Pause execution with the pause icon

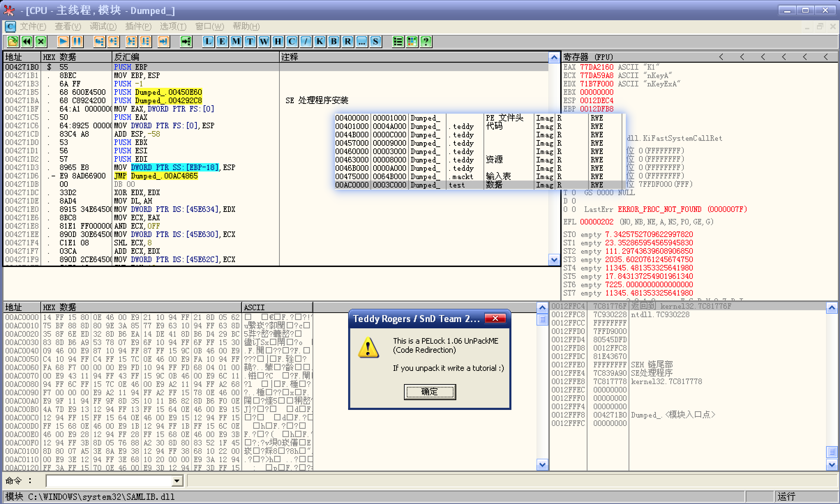click(77, 41)
